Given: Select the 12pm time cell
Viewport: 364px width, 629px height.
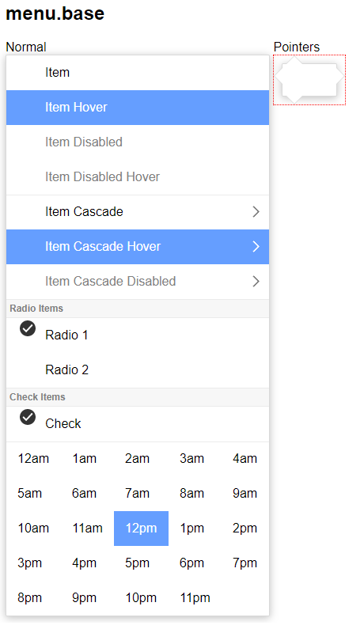Looking at the screenshot, I should click(142, 529).
